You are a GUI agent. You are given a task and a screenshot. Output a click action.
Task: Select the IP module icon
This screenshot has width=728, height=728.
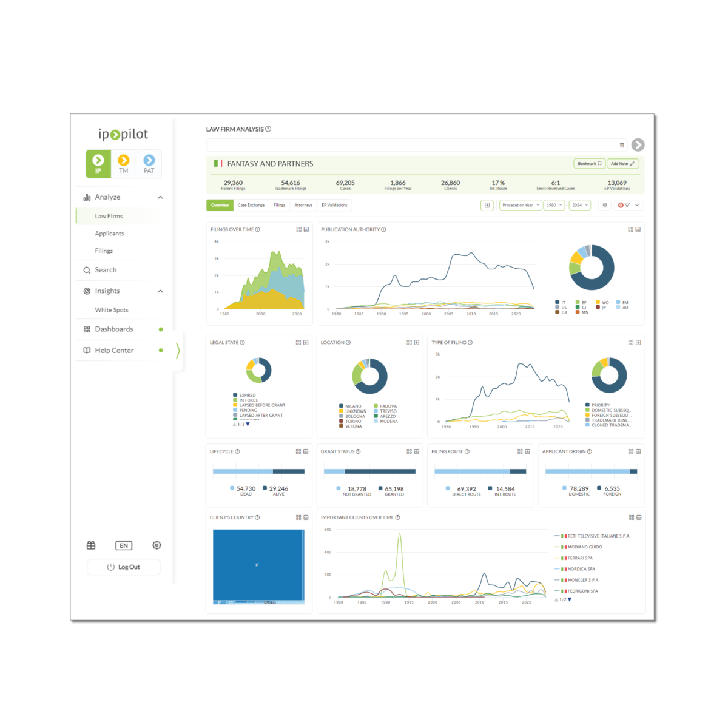point(98,163)
